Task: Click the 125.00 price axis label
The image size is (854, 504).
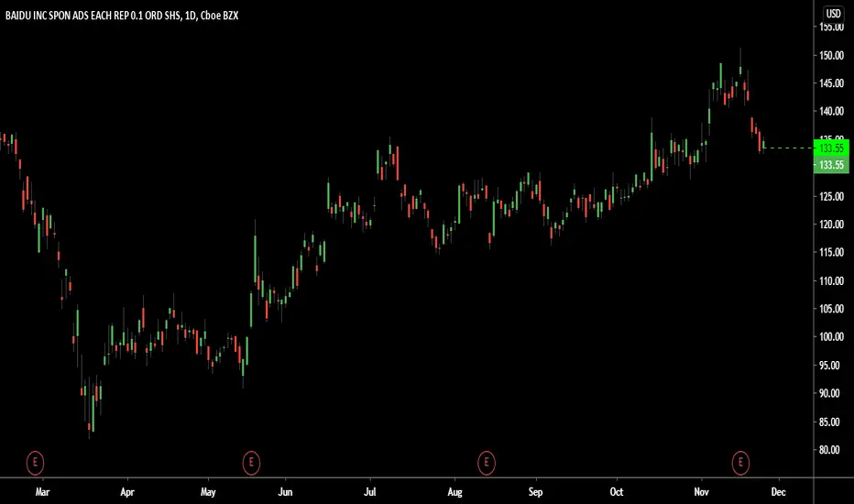Action: coord(832,196)
